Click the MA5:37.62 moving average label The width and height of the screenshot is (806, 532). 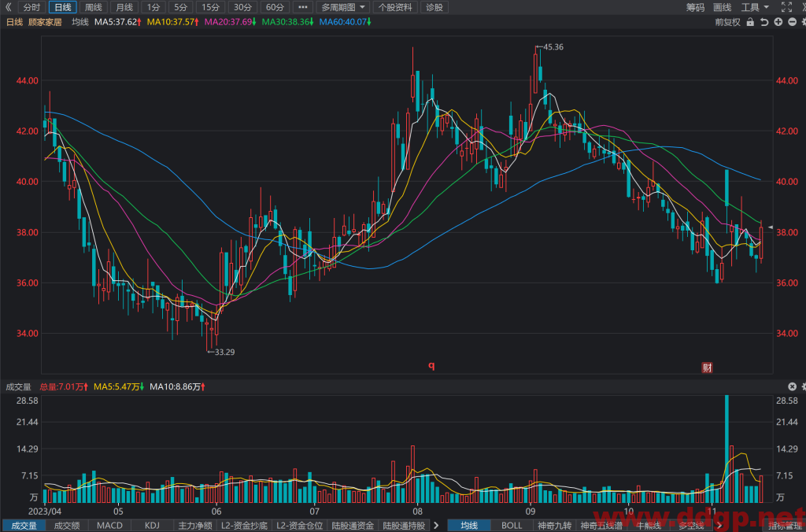(118, 22)
